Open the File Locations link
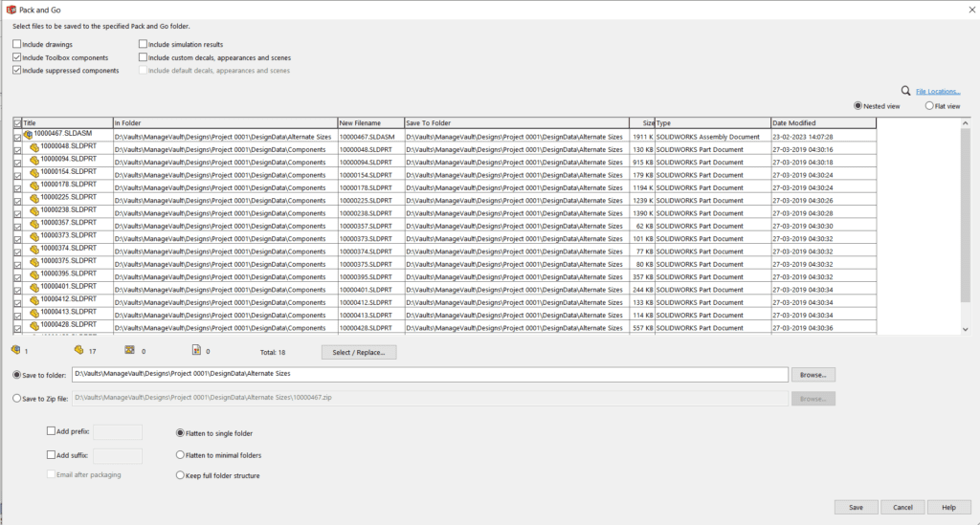Image resolution: width=980 pixels, height=525 pixels. (x=937, y=92)
